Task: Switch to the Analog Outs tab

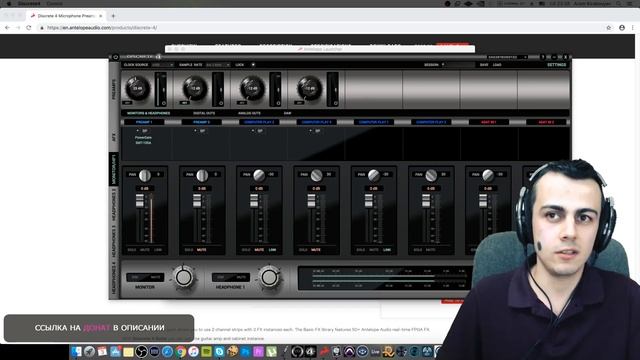Action: coord(249,113)
